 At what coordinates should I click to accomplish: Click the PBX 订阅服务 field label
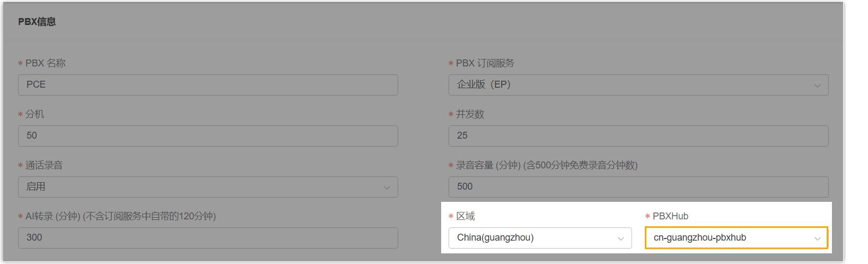click(485, 63)
